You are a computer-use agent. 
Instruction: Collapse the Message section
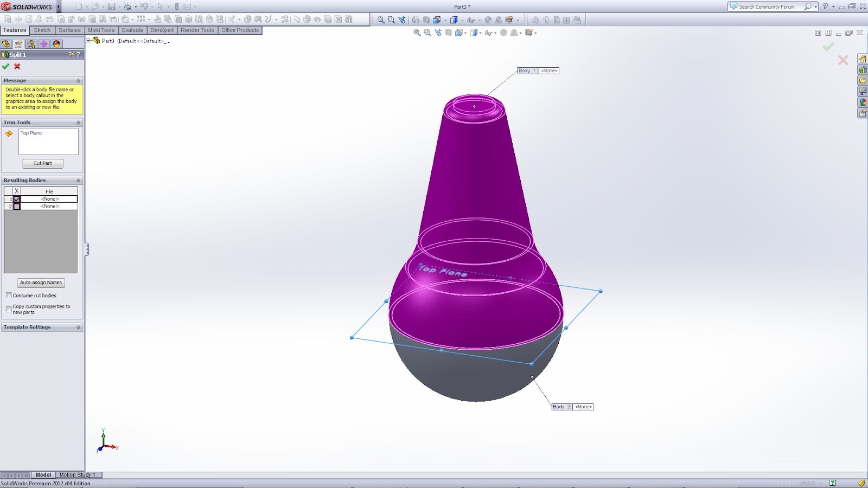[78, 80]
